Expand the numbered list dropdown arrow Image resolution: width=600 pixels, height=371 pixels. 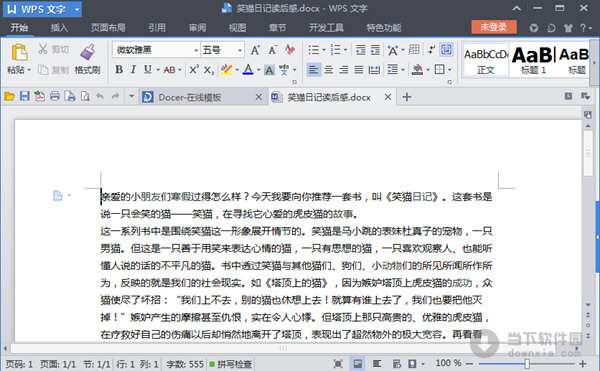[x=346, y=50]
